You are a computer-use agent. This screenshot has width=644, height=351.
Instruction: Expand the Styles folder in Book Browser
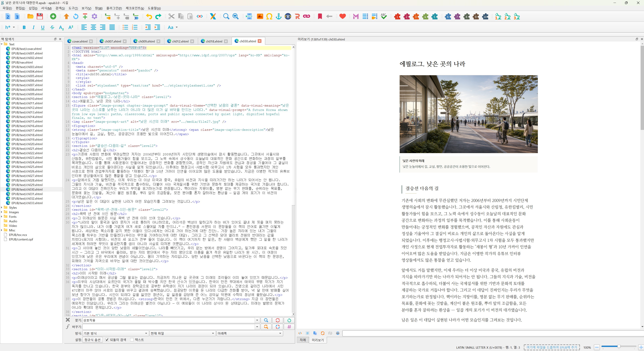(2, 208)
